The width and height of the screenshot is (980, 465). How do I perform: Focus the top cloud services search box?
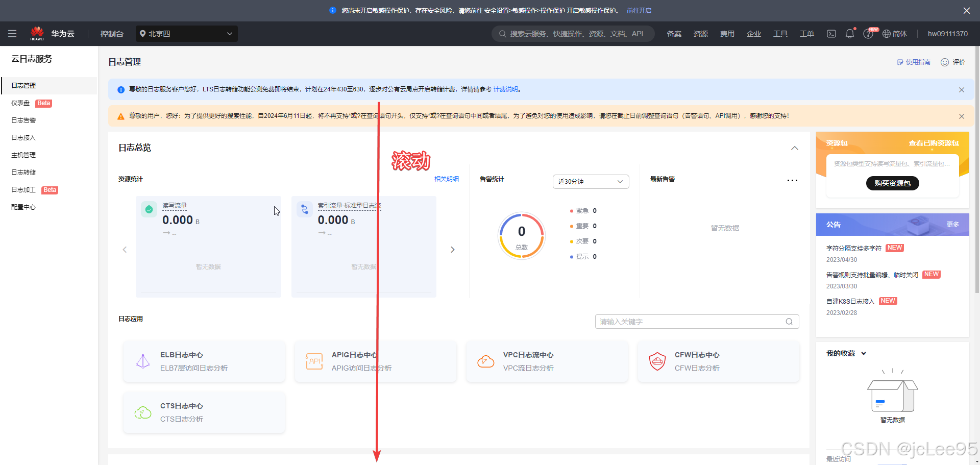coord(573,34)
